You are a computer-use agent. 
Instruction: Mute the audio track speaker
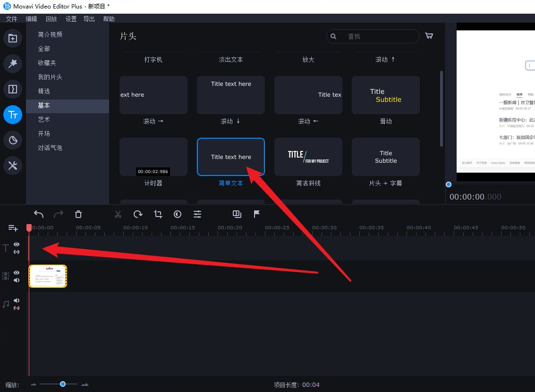[x=17, y=300]
